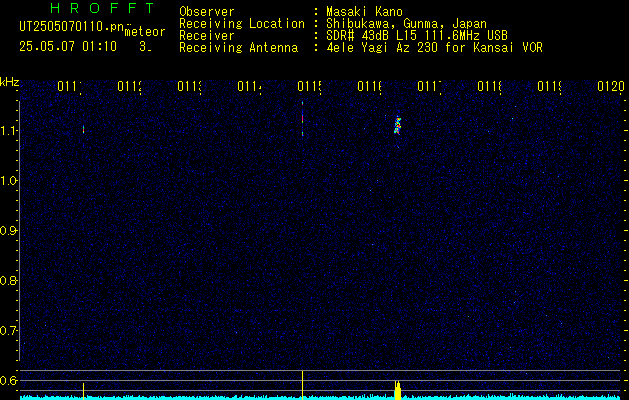Click the 0.6 kHz frequency label
Screen dimensions: 629x400
click(8, 380)
